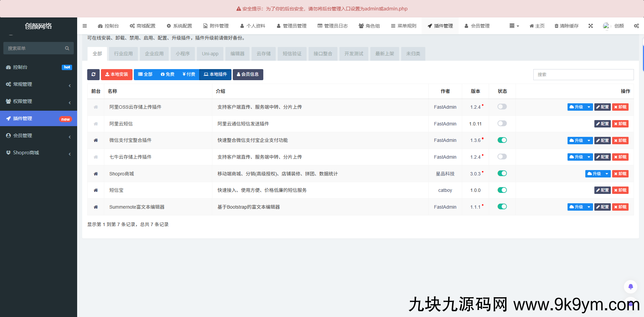The width and height of the screenshot is (644, 317).
Task: Open the 管理员日志 menu item
Action: (333, 26)
